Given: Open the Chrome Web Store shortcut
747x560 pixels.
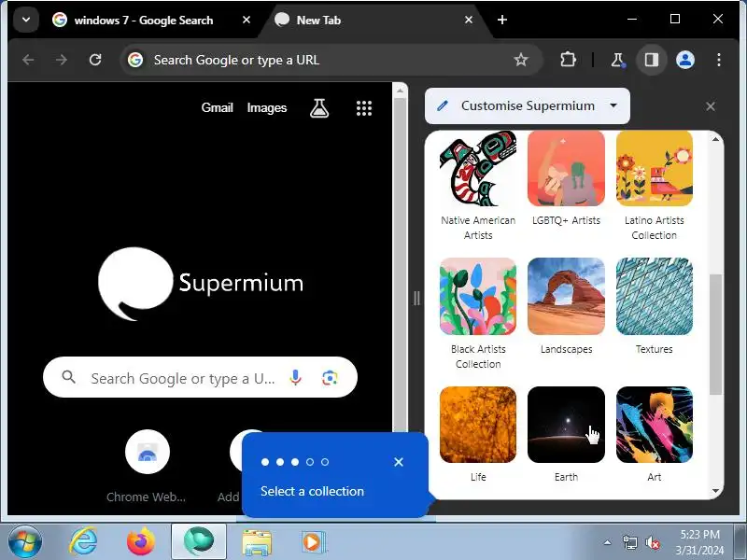Looking at the screenshot, I should [147, 466].
